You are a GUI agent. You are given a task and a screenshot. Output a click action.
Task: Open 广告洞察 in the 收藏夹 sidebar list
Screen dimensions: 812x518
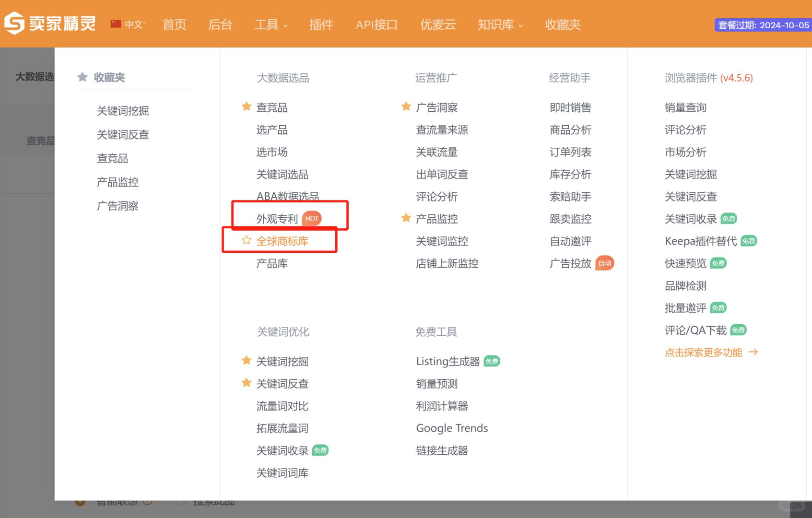pyautogui.click(x=118, y=206)
